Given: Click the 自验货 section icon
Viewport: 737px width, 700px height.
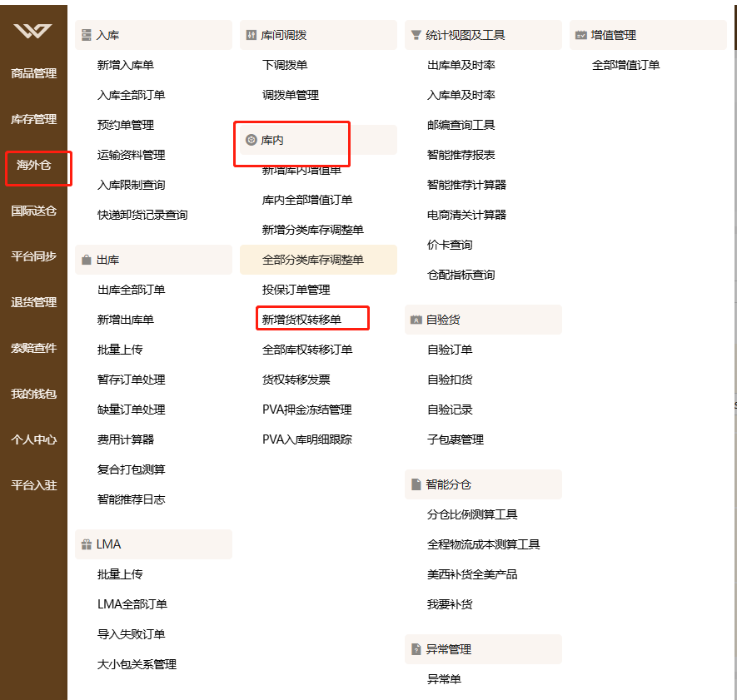Looking at the screenshot, I should click(416, 320).
